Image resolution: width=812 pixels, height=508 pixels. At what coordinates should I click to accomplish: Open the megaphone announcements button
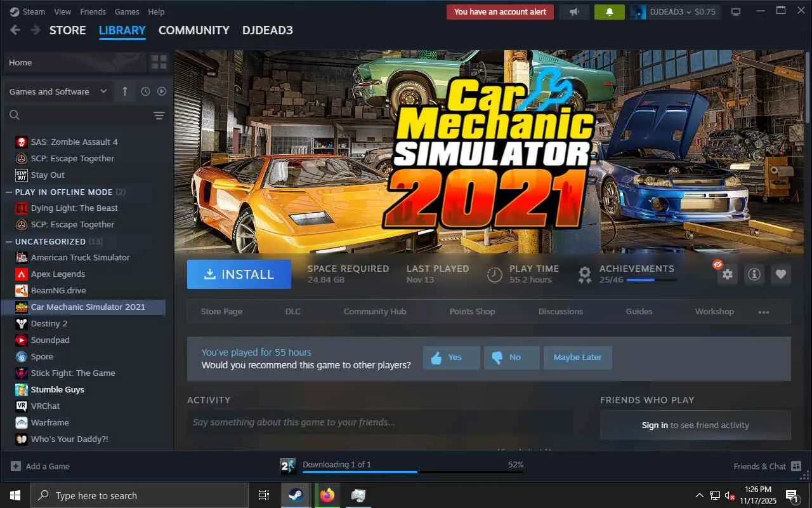click(574, 11)
